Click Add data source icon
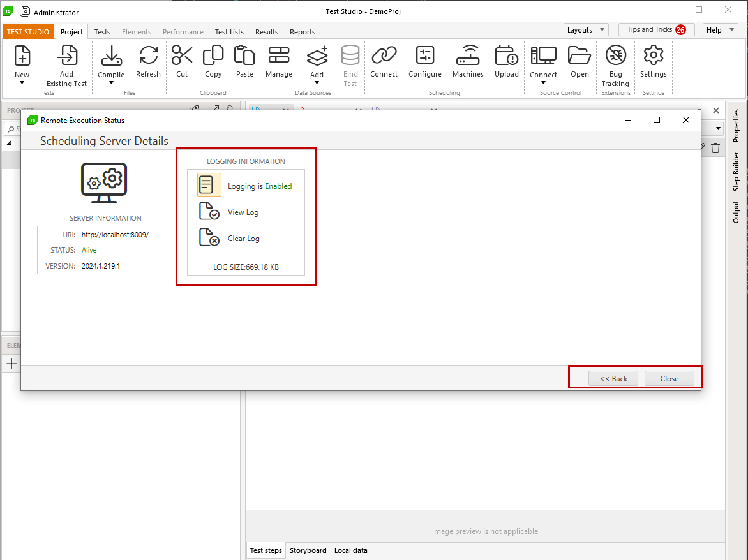 coord(317,55)
